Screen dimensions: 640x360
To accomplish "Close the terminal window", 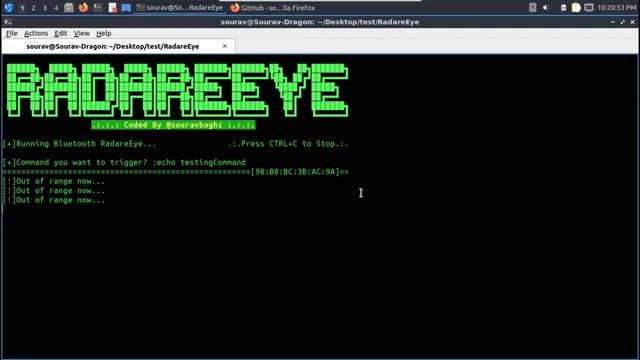I will [632, 22].
